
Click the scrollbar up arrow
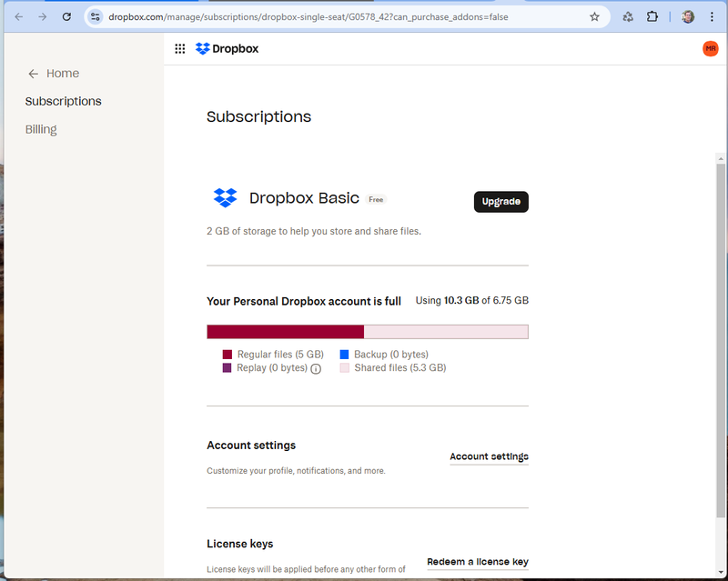721,159
